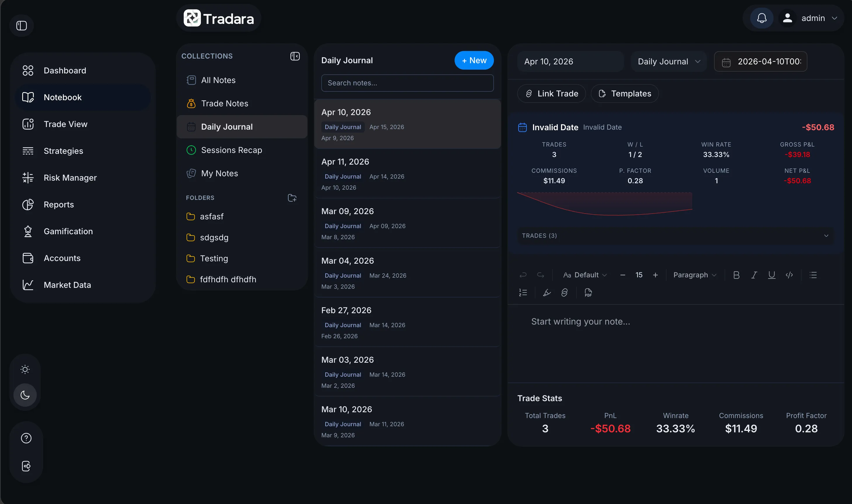Select Sessions Recap collection

(x=231, y=150)
